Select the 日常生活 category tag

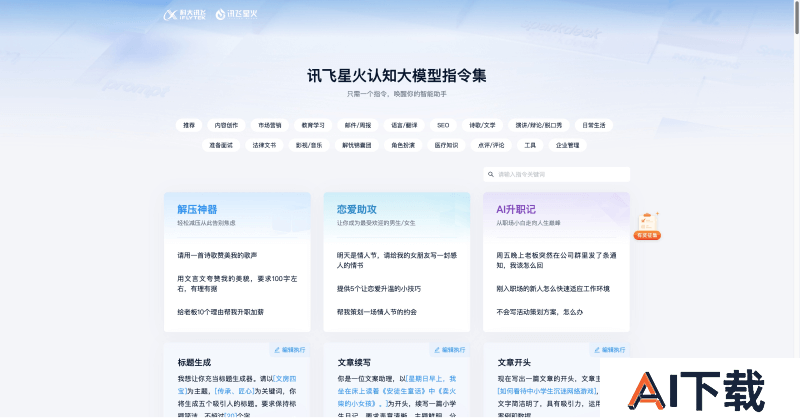click(x=593, y=126)
